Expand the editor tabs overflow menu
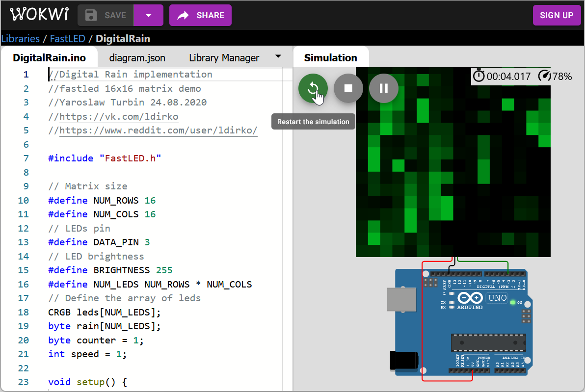The height and width of the screenshot is (392, 585). [x=278, y=56]
